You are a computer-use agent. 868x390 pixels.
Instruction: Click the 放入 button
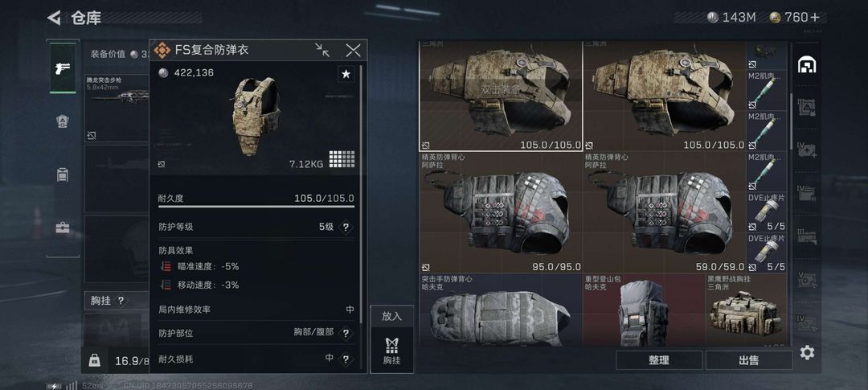click(x=391, y=316)
